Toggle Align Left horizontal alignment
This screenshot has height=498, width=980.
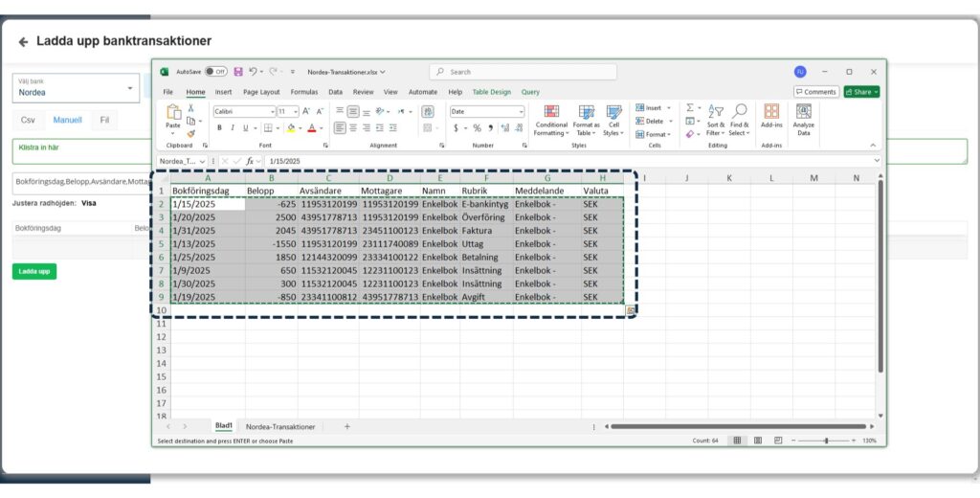point(340,127)
